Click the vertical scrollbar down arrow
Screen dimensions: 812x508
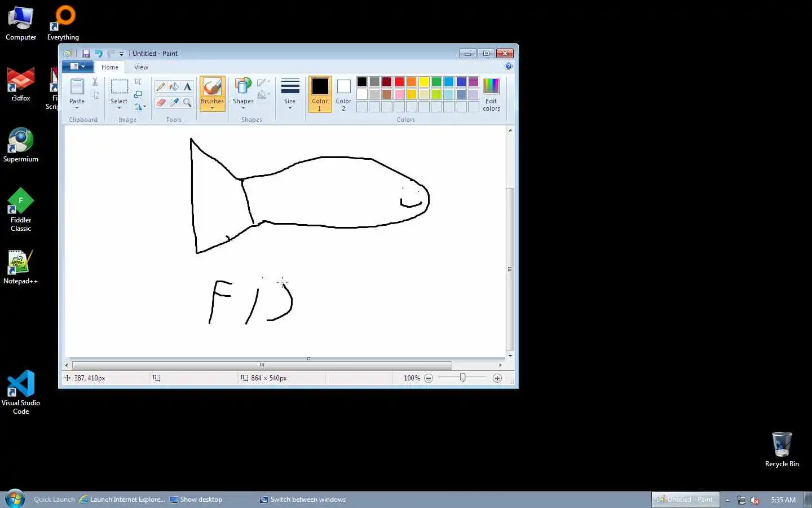click(510, 356)
